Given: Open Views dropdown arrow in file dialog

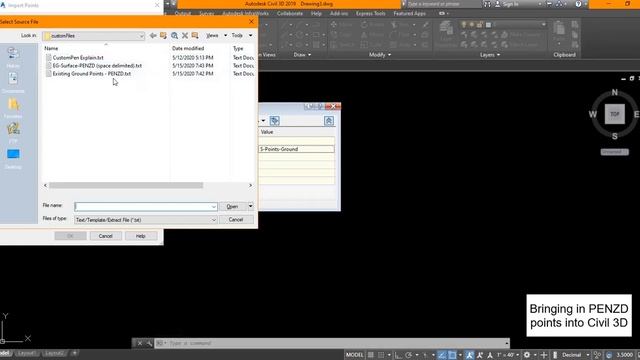Looking at the screenshot, I should [x=225, y=36].
